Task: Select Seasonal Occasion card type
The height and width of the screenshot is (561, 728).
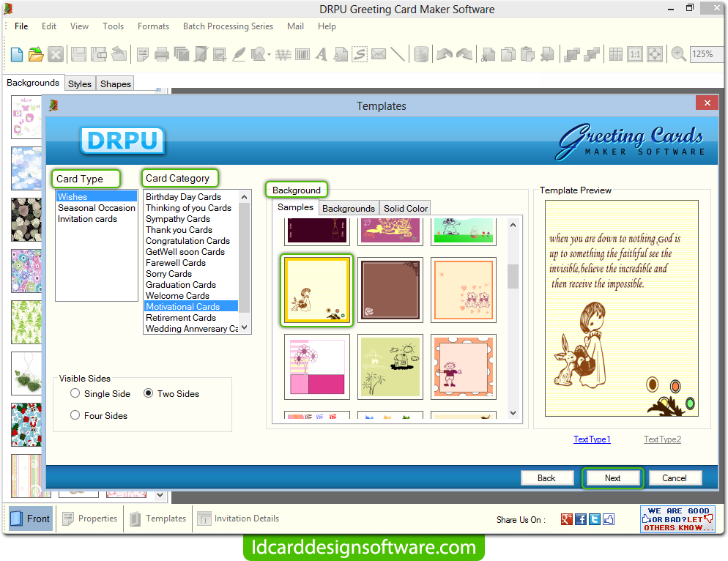Action: 97,207
